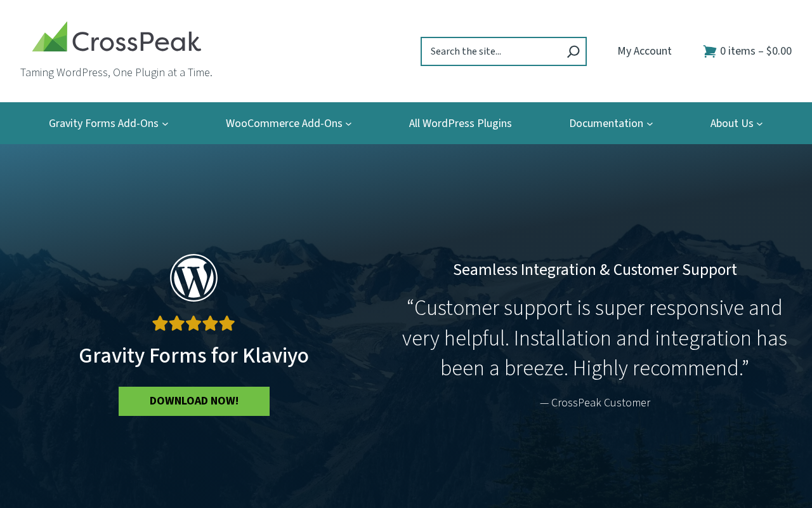Open the WooCommerce Add-Ons menu
Image resolution: width=812 pixels, height=508 pixels.
(284, 123)
